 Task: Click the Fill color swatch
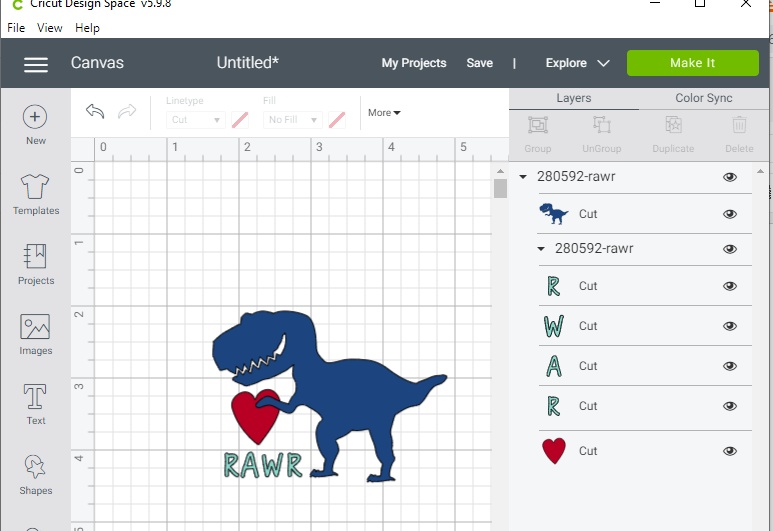tap(337, 120)
